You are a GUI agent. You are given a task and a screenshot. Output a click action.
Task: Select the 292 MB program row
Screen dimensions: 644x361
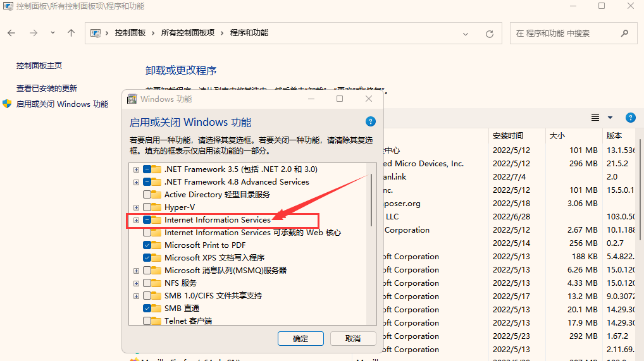[x=509, y=336]
